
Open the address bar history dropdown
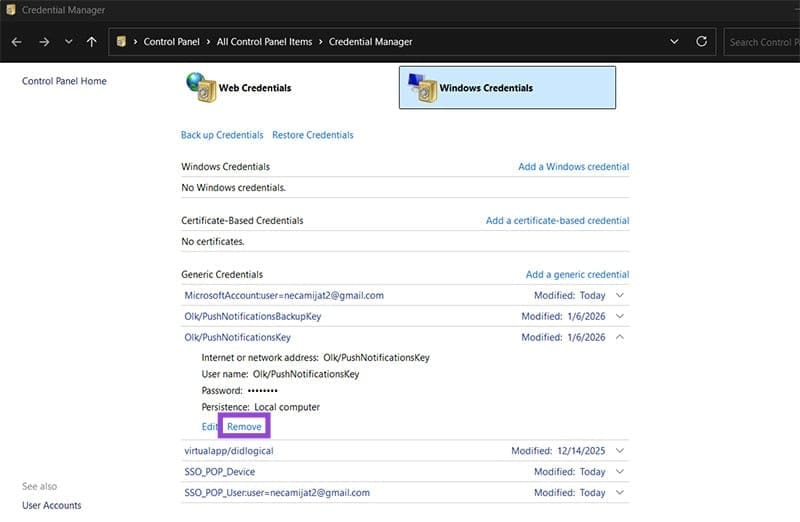pyautogui.click(x=674, y=41)
